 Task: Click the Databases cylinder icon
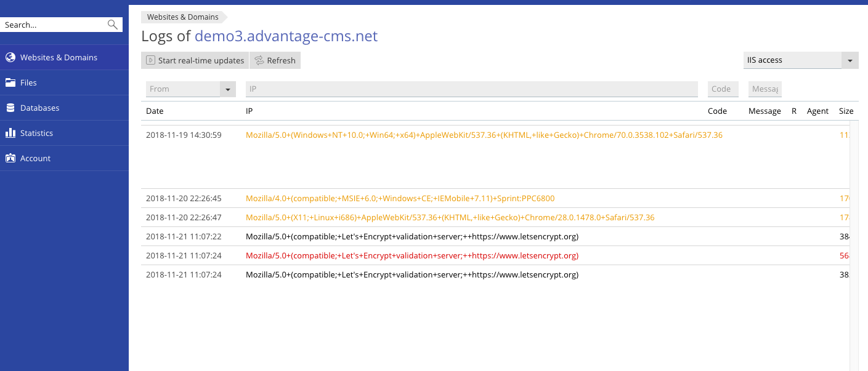point(10,108)
